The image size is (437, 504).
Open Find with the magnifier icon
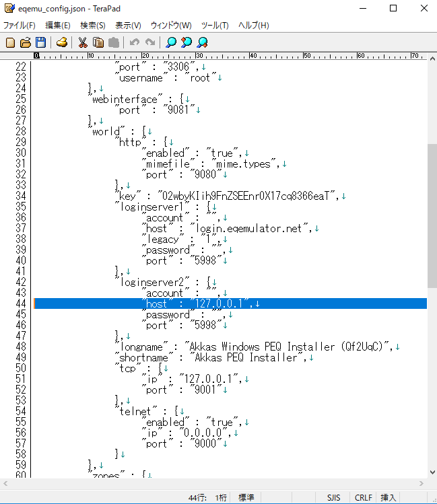coord(171,42)
